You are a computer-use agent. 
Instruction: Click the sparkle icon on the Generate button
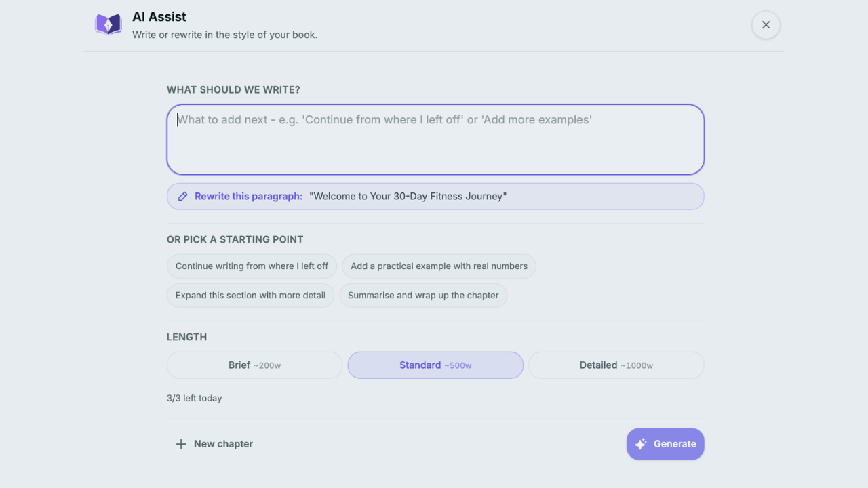pyautogui.click(x=641, y=444)
